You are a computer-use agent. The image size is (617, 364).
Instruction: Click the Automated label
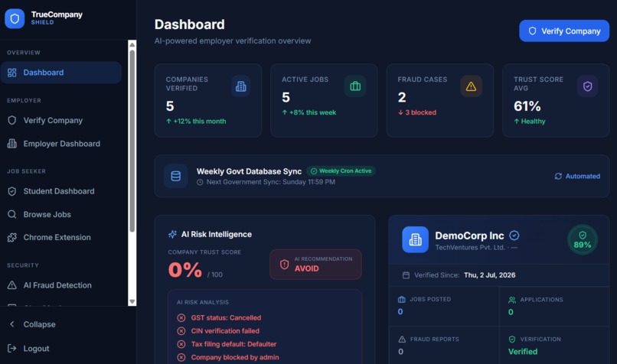pos(583,176)
